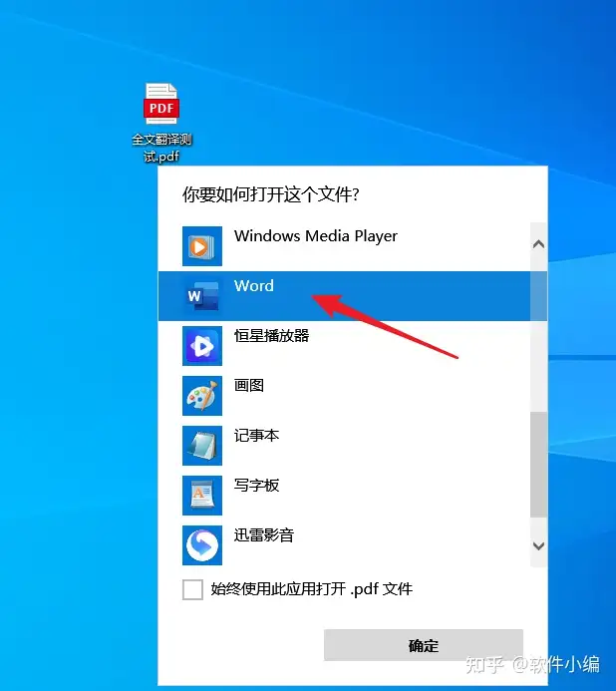Viewport: 616px width, 691px height.
Task: Click the Word application icon
Action: tap(202, 296)
